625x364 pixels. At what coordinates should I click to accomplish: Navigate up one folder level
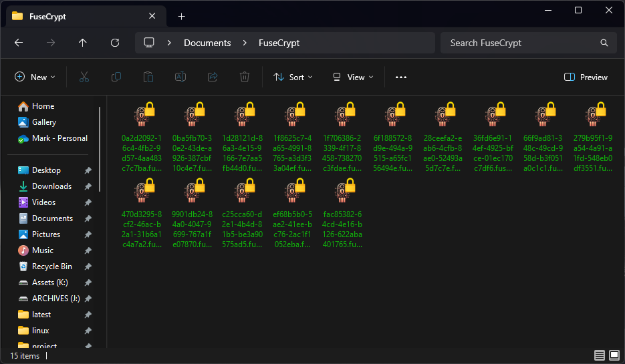(82, 43)
